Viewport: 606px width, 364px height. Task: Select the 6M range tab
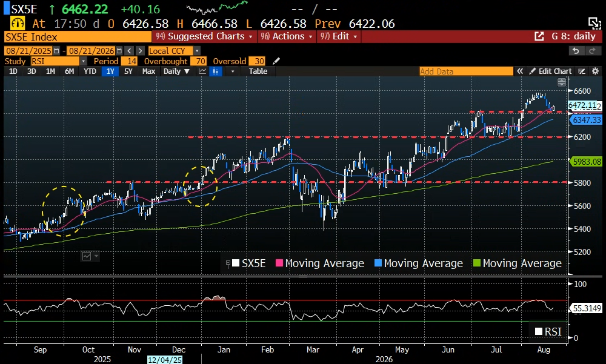[69, 71]
